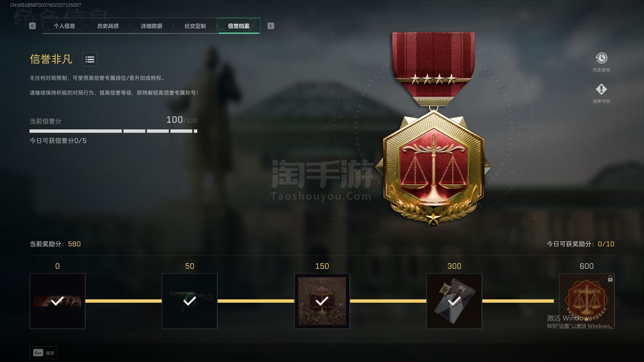The width and height of the screenshot is (644, 362).
Task: Switch to the 个人信息 tab
Action: (x=64, y=26)
